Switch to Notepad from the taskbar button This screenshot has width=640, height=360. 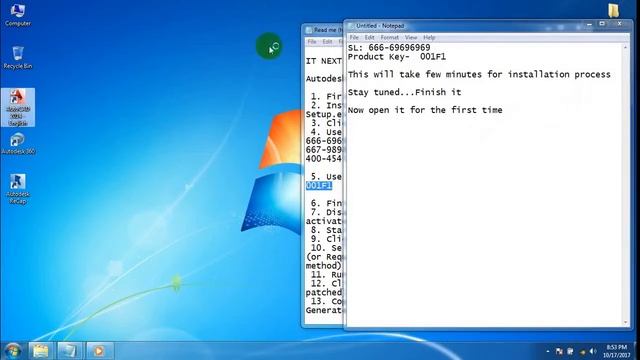pyautogui.click(x=69, y=351)
